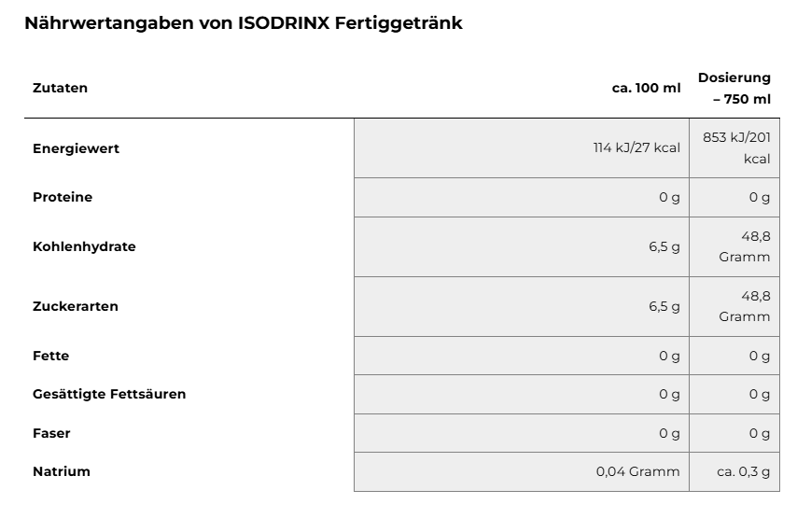Click the "ca. 0,3 g" sodium cell

coord(744,471)
